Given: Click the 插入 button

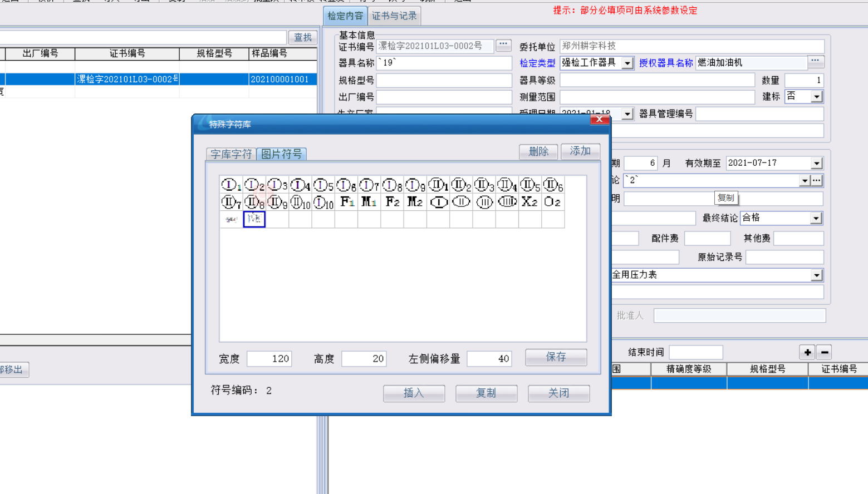Looking at the screenshot, I should tap(414, 393).
